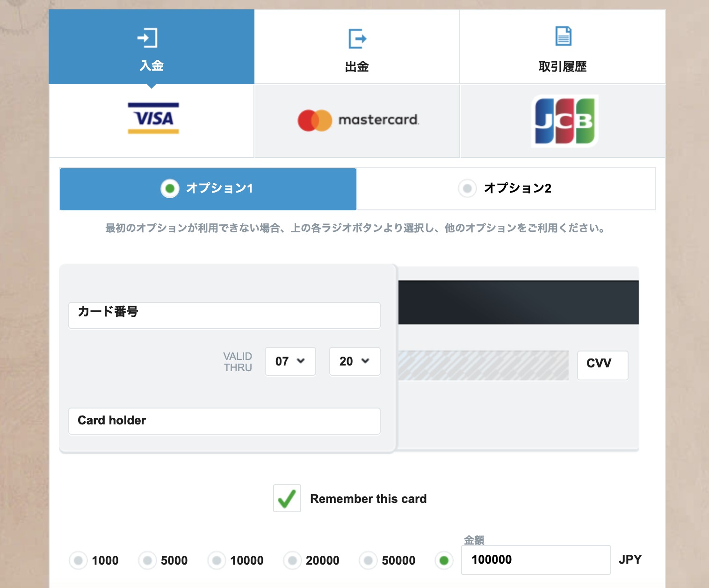
Task: Click the transaction history (取引履歴) document icon
Action: point(563,36)
